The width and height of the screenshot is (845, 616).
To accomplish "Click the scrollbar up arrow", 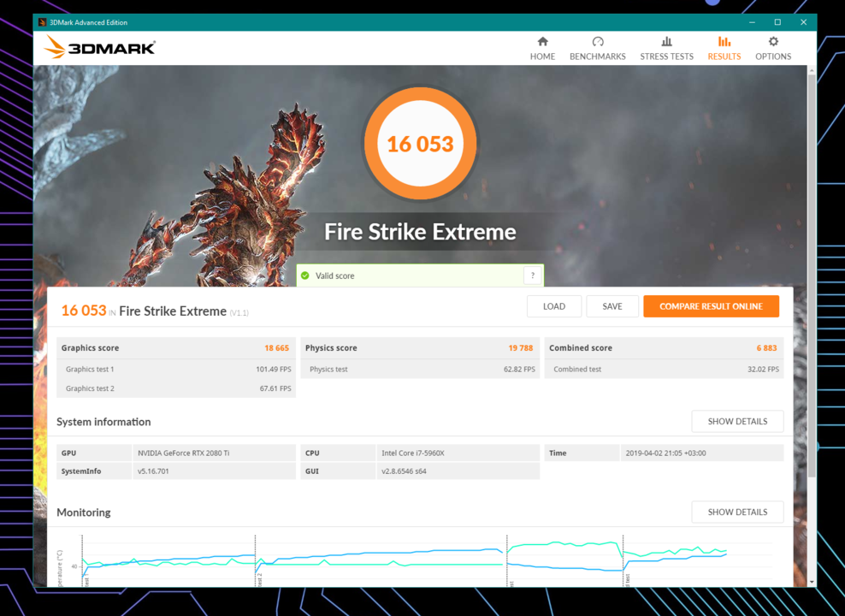I will (812, 70).
